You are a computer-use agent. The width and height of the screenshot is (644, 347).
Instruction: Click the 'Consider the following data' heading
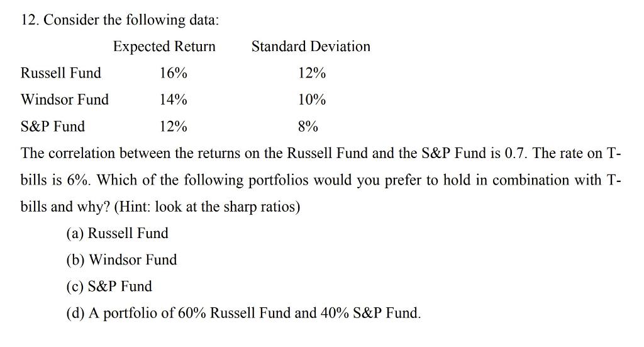pyautogui.click(x=131, y=20)
